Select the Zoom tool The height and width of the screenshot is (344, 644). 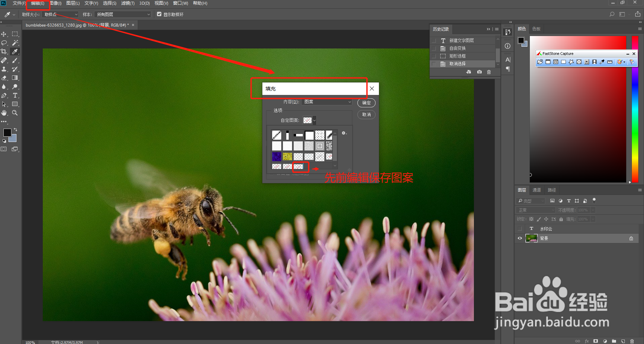click(x=15, y=113)
